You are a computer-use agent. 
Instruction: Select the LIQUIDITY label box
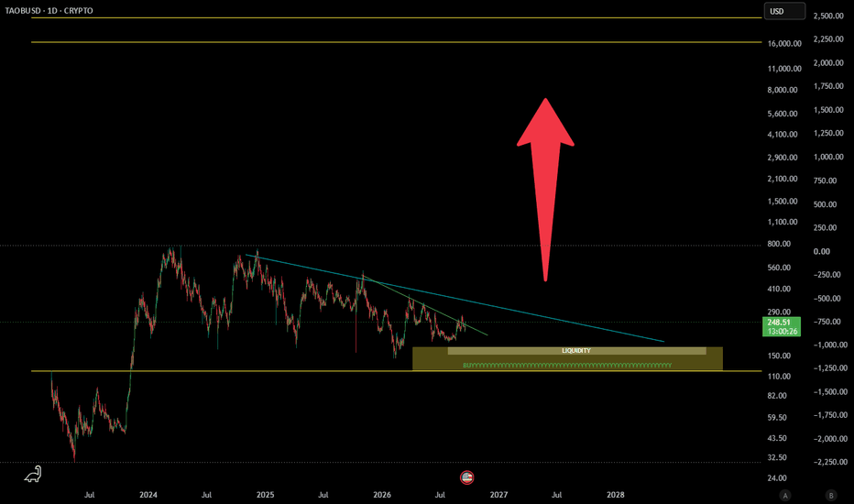576,351
